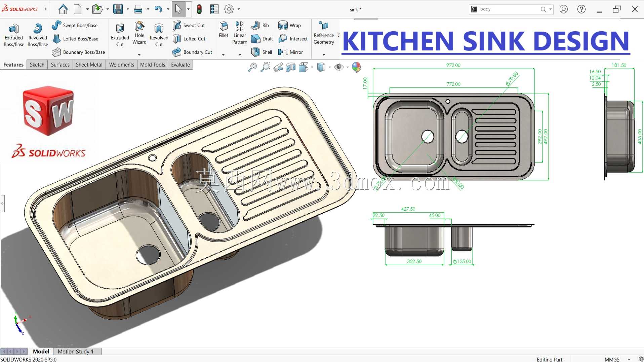Expand the Undo dropdown arrow
Screen dimensions: 644x362
[x=168, y=9]
